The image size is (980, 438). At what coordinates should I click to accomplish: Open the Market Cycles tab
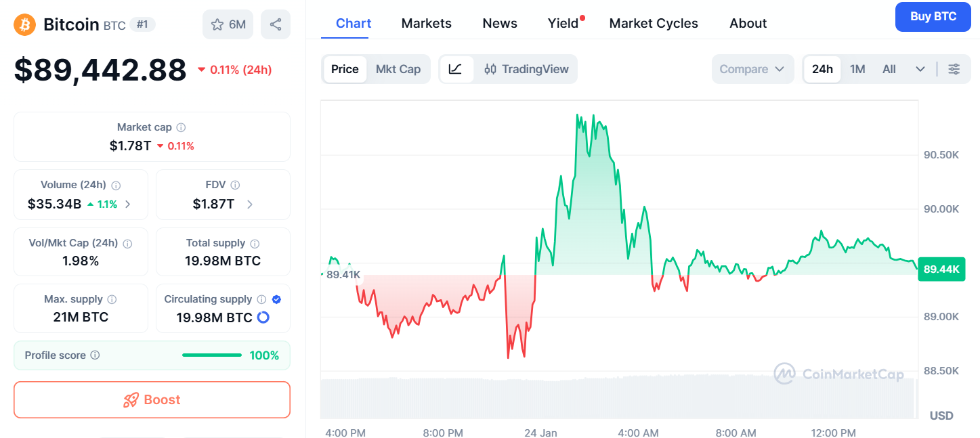point(654,23)
